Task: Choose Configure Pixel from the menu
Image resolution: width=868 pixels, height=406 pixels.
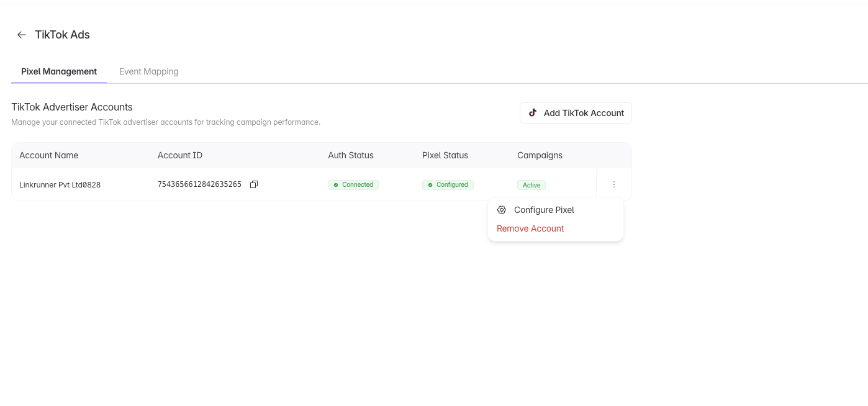Action: 556,210
